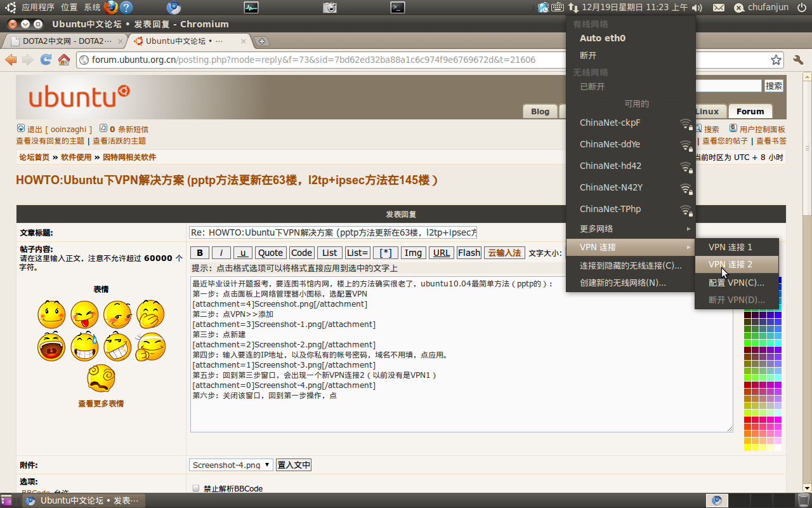Viewport: 812px width, 508px height.
Task: Insert the laughing open-mouth emoticon
Action: point(51,346)
